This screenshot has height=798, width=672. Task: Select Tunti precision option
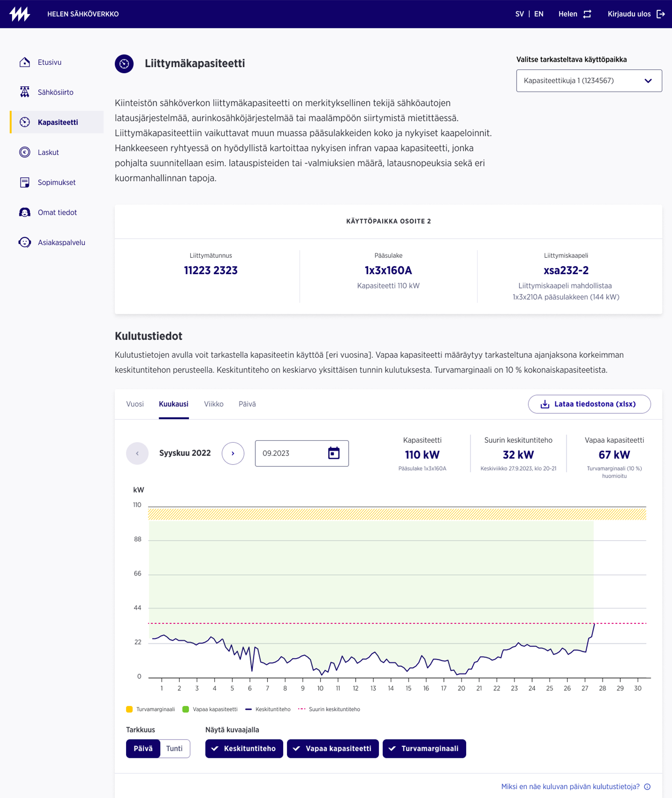(175, 749)
